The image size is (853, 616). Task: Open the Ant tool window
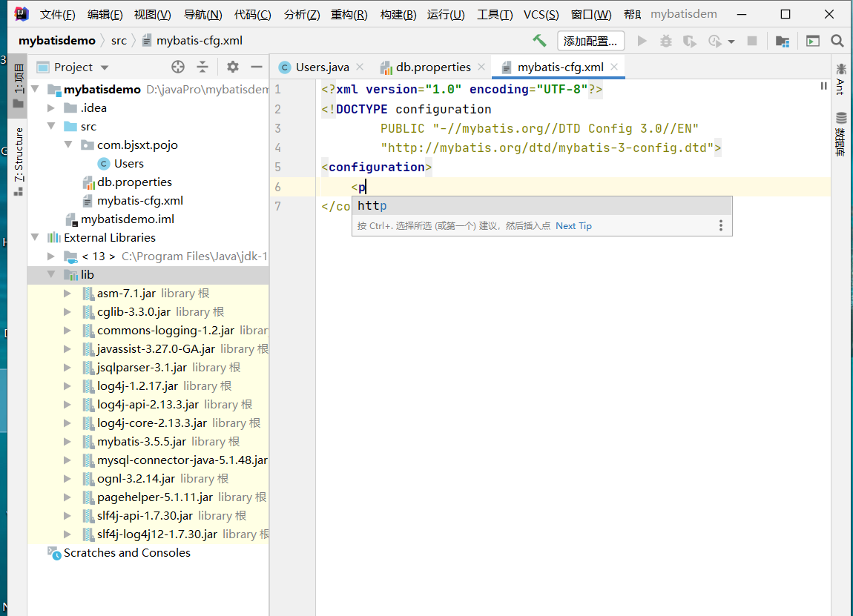click(x=841, y=79)
